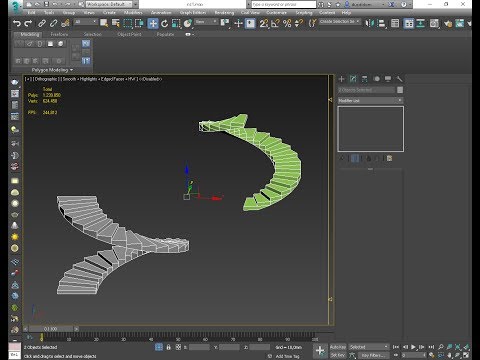Click the Auto Key button
This screenshot has width=480, height=360.
pyautogui.click(x=338, y=347)
